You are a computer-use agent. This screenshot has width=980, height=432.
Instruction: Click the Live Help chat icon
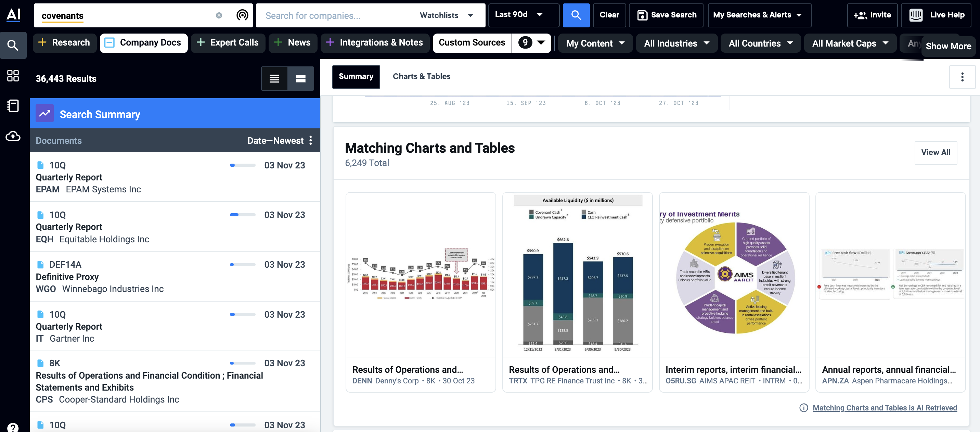coord(916,15)
